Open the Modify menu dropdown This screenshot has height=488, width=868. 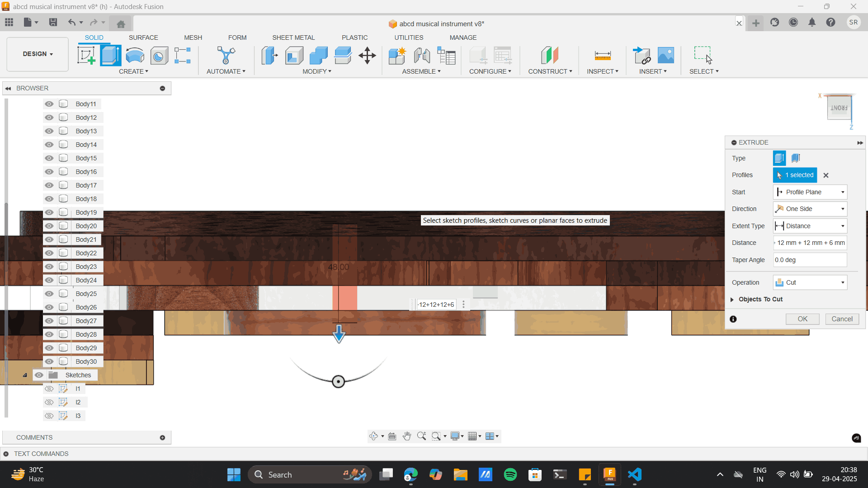pos(316,71)
